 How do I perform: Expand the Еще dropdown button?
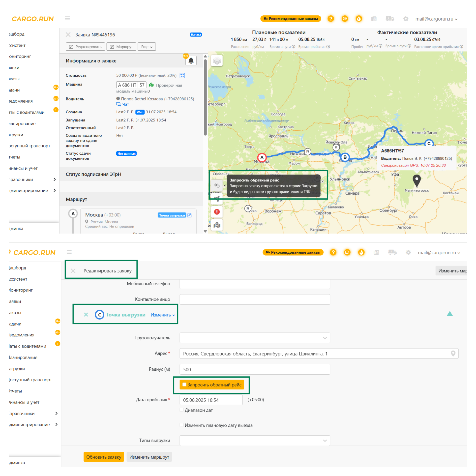click(x=147, y=47)
